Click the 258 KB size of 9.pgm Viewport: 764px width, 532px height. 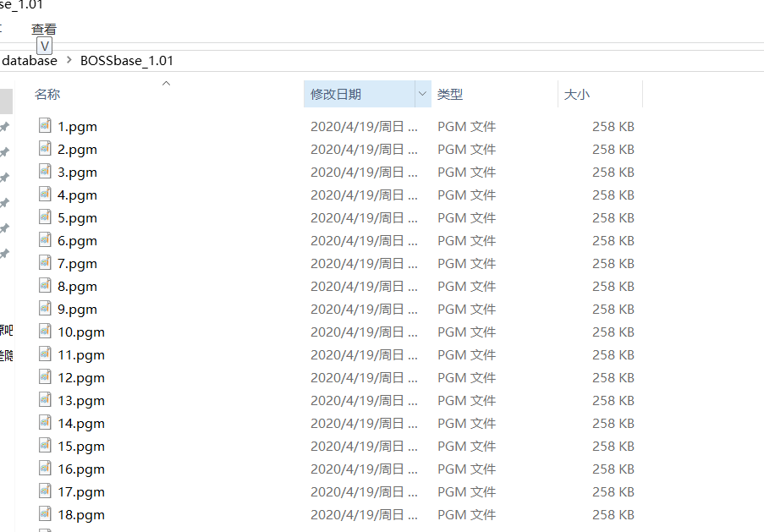(613, 310)
